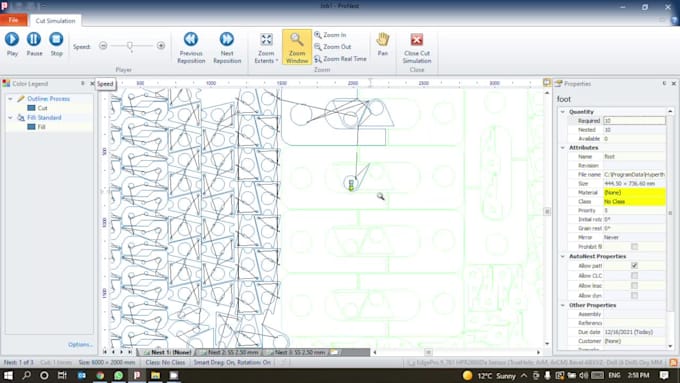The height and width of the screenshot is (383, 680).
Task: Stop the cut simulation
Action: [x=56, y=44]
